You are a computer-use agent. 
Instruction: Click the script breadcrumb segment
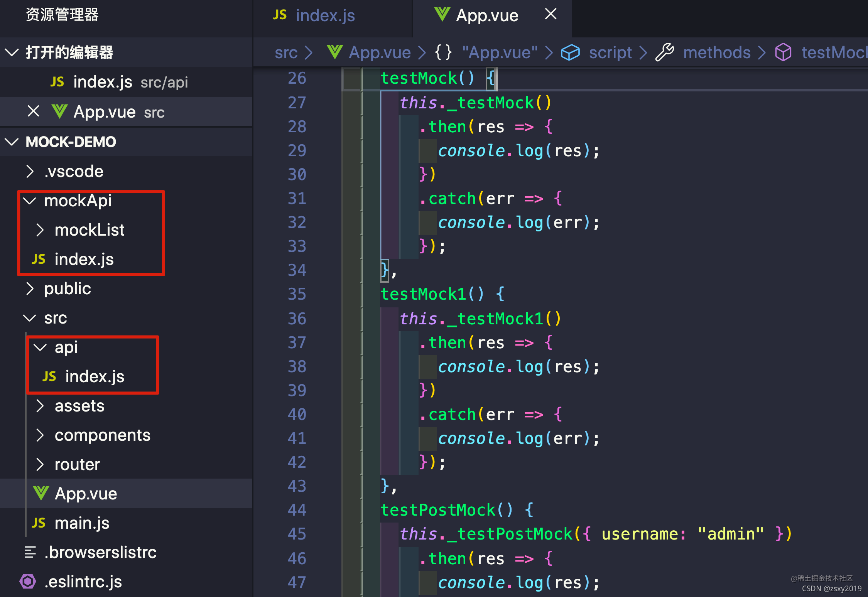610,52
